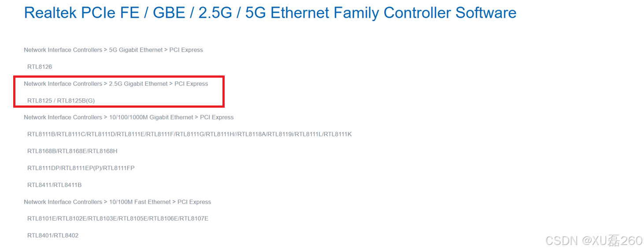The width and height of the screenshot is (644, 252).
Task: Click PCI Express in the 5G Gigabit breadcrumb
Action: pos(186,50)
